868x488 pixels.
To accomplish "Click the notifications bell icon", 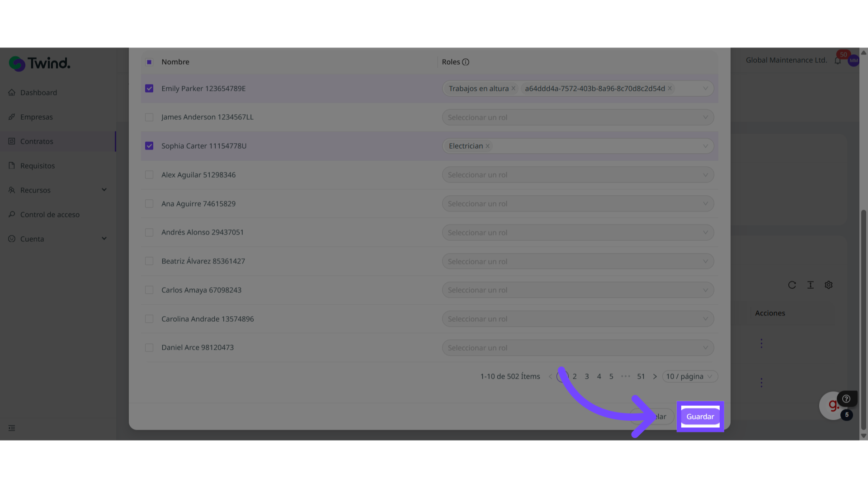I will pos(838,61).
